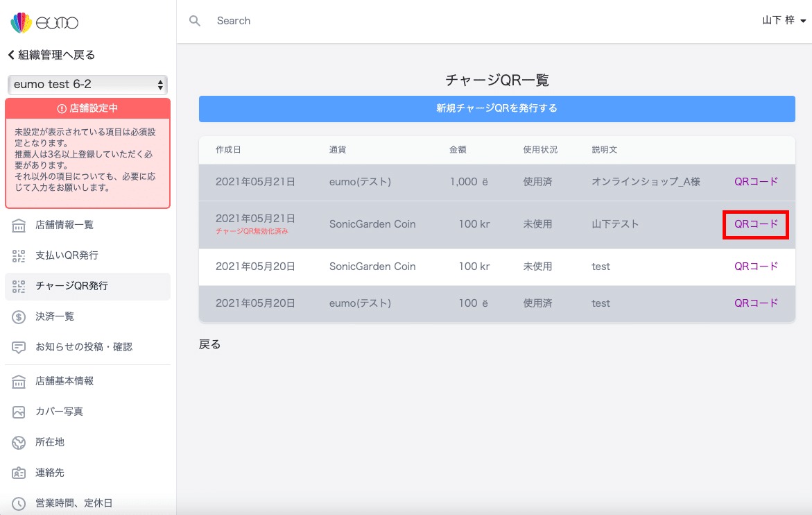Click the 説明文 column header
Image resolution: width=812 pixels, height=515 pixels.
605,150
